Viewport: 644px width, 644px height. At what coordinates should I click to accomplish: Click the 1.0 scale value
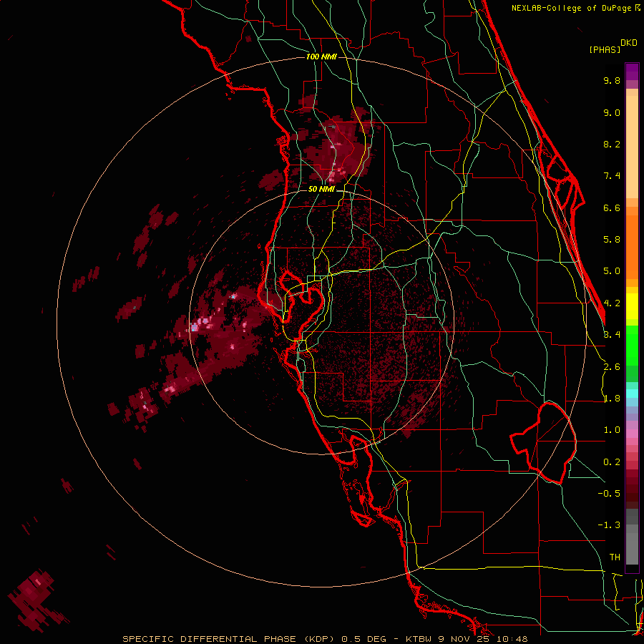coord(612,430)
